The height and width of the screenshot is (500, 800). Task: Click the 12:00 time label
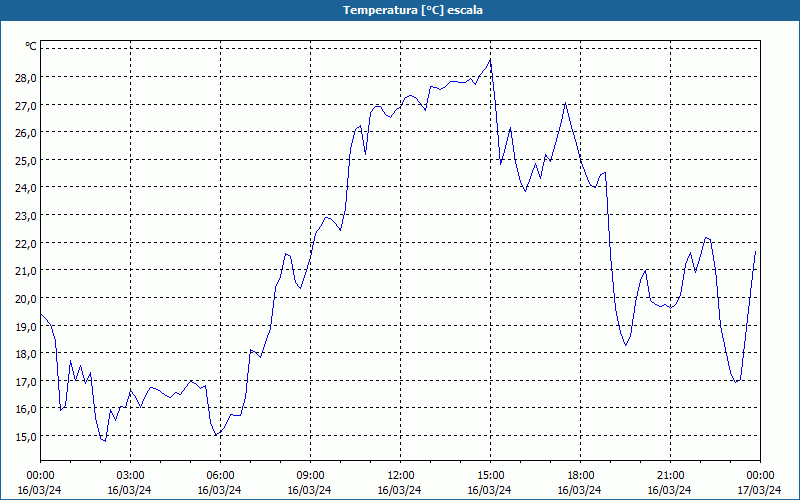401,476
